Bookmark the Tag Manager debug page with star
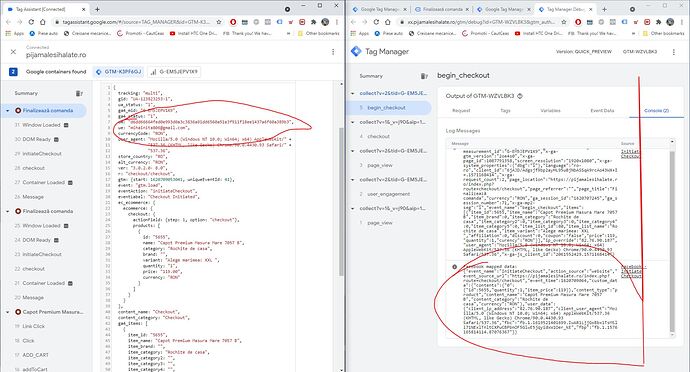The image size is (690, 372). tap(564, 22)
